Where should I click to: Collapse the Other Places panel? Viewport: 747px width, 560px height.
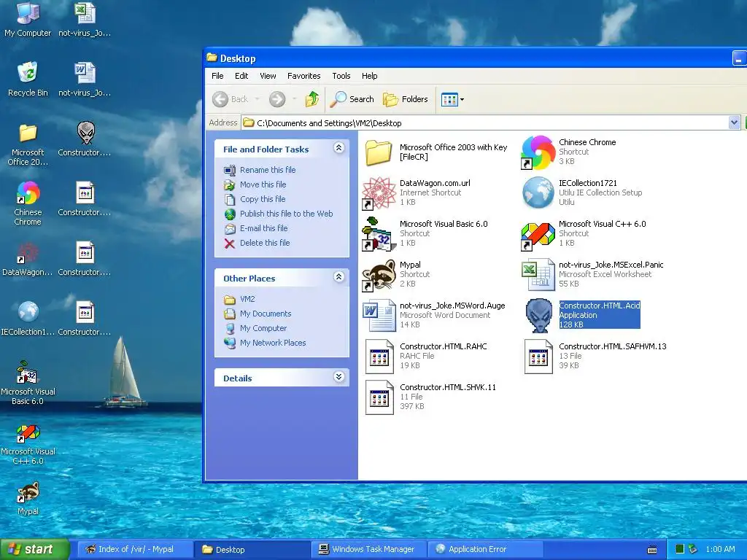point(338,277)
